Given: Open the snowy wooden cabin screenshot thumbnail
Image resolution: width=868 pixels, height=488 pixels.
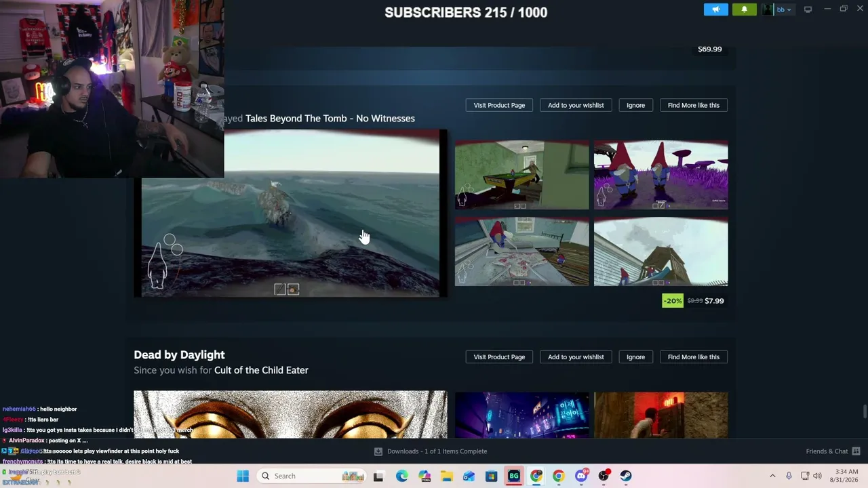Looking at the screenshot, I should pos(660,251).
